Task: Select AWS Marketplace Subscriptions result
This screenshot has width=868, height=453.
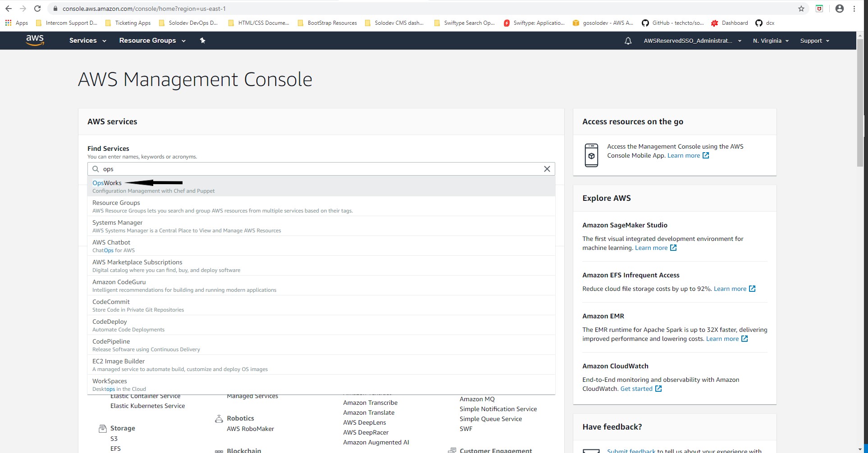Action: click(321, 266)
